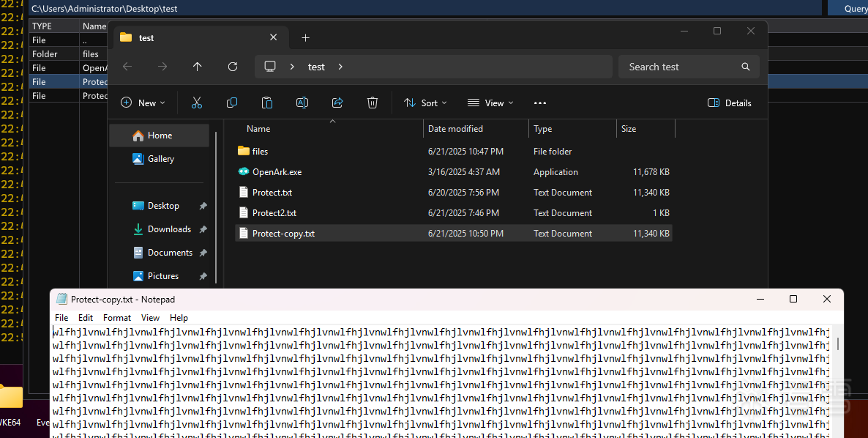Click the Notepad vertical scrollbar thumb
This screenshot has height=438, width=868.
[837, 344]
